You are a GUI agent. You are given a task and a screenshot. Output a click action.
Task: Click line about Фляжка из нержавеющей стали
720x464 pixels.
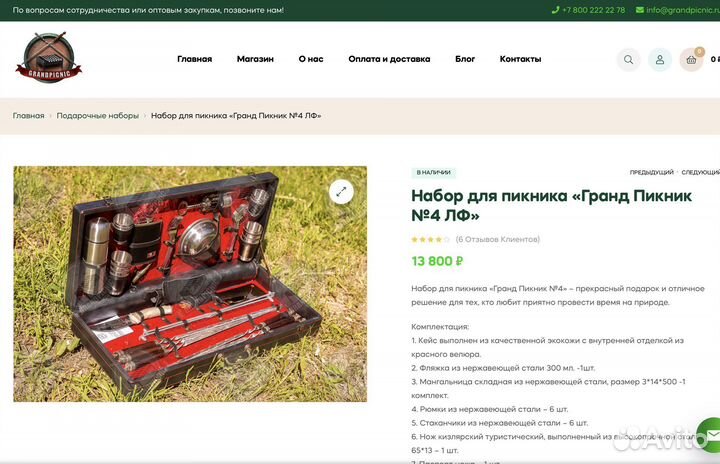[x=503, y=368]
